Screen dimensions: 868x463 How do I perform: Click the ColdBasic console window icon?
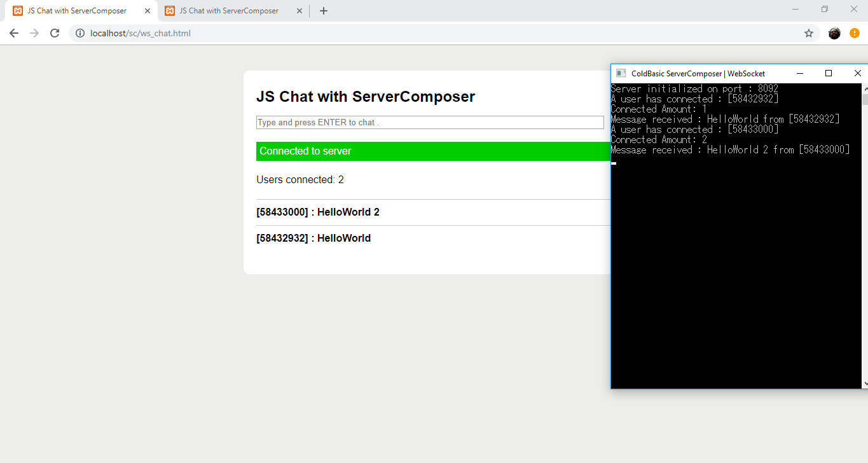[621, 73]
